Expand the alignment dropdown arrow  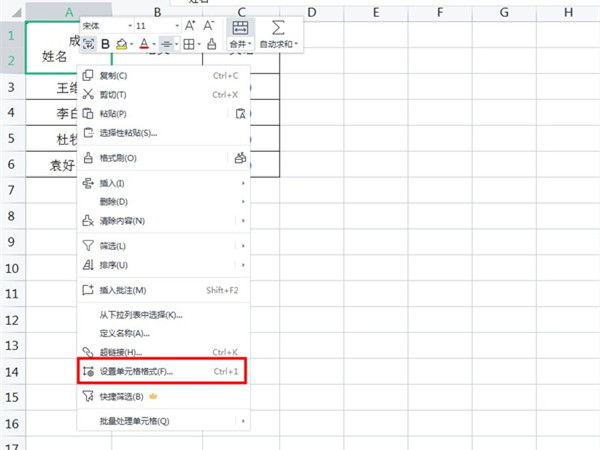[x=176, y=45]
